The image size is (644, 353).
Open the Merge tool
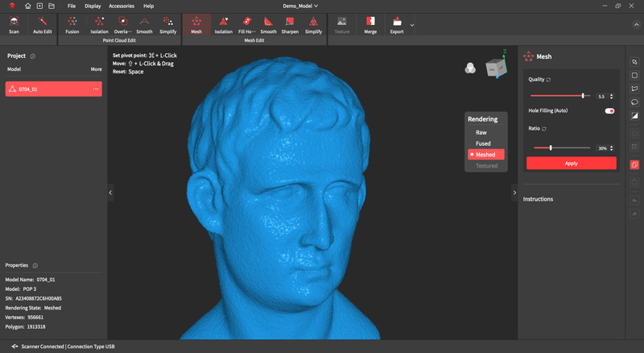[370, 25]
